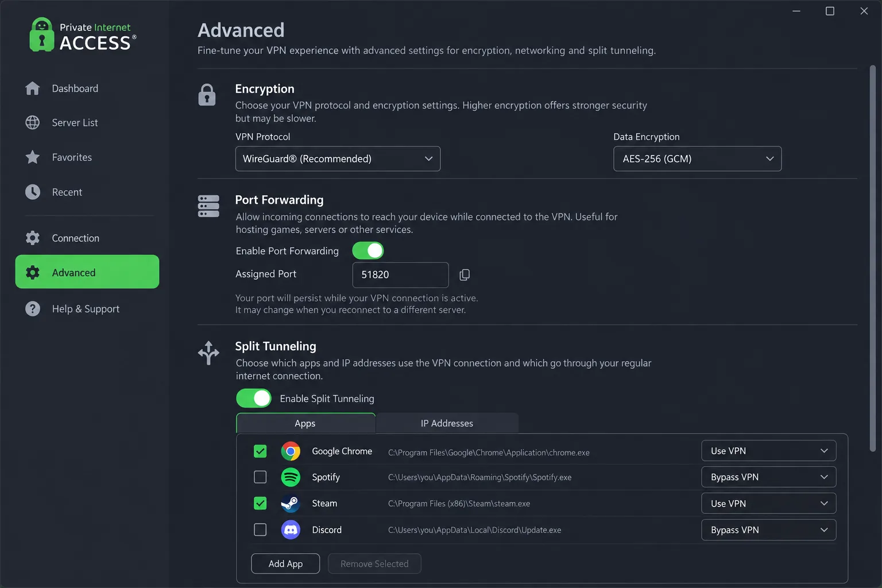
Task: Turn off Enable Split Tunneling switch
Action: coord(254,398)
